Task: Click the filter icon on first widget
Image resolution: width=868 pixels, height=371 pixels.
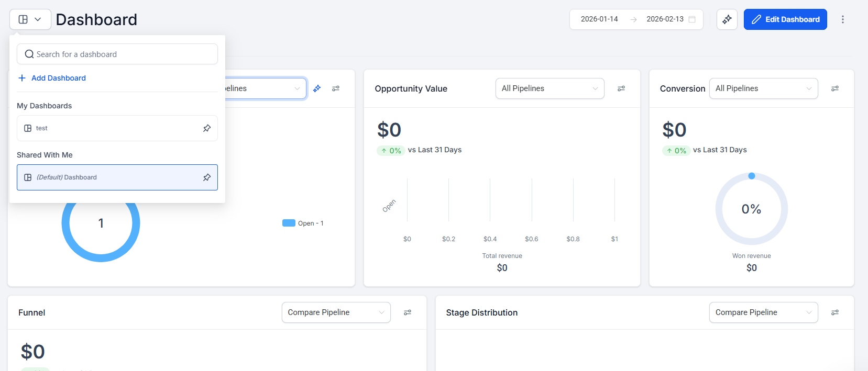Action: tap(336, 88)
